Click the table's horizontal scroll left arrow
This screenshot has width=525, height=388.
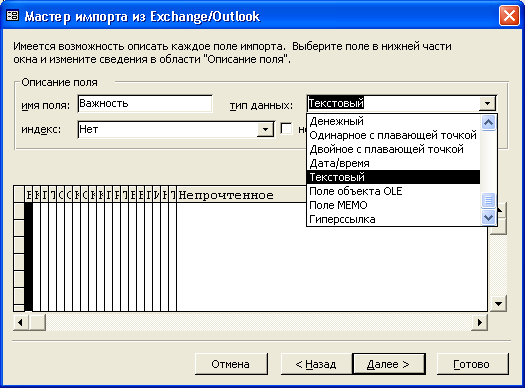[x=21, y=323]
